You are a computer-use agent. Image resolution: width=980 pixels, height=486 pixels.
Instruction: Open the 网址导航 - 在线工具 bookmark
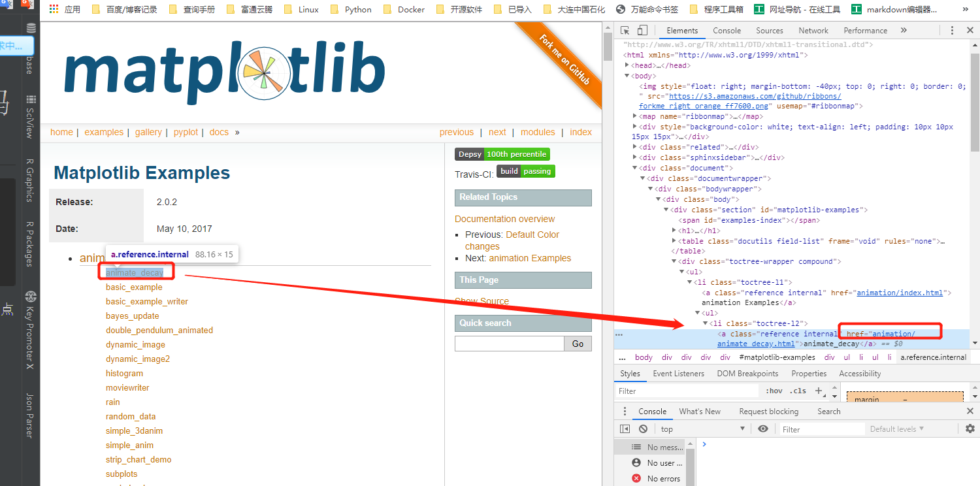click(x=797, y=10)
